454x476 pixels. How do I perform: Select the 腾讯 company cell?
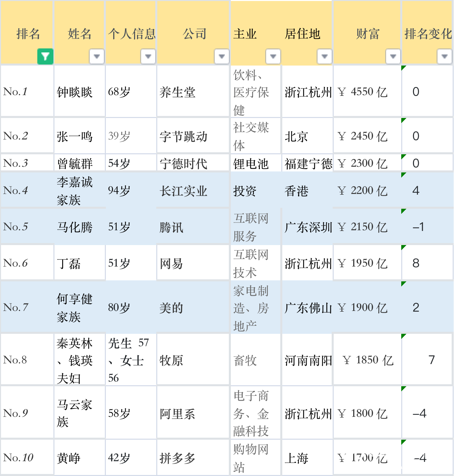coord(193,227)
